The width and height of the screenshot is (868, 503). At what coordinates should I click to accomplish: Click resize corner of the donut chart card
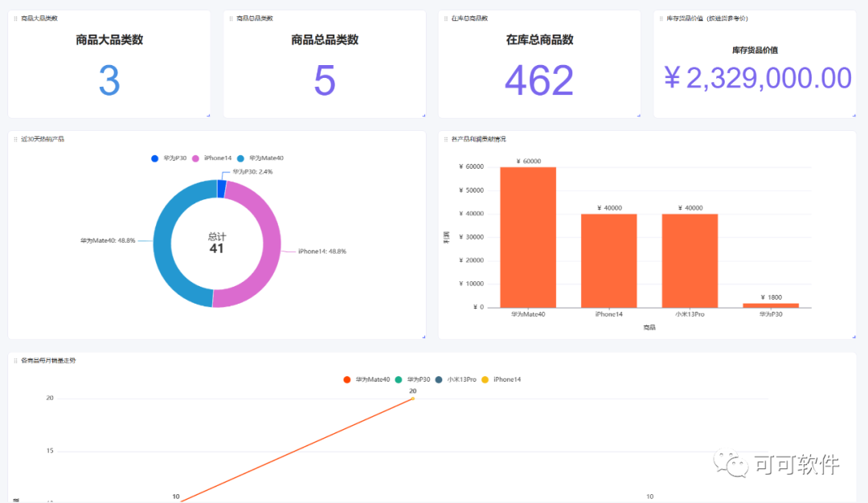click(424, 337)
